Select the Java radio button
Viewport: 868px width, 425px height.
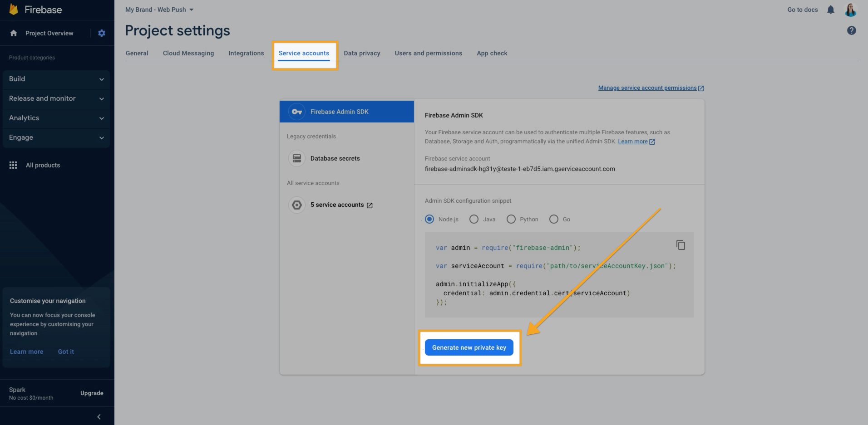click(474, 219)
